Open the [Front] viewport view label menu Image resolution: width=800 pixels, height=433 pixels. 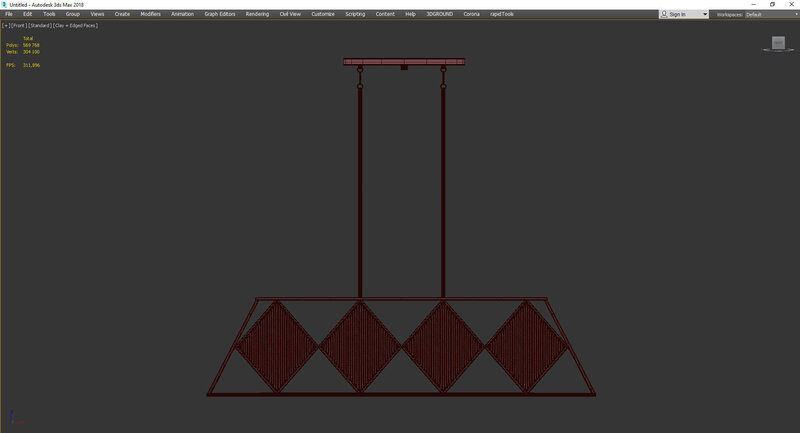(x=17, y=25)
